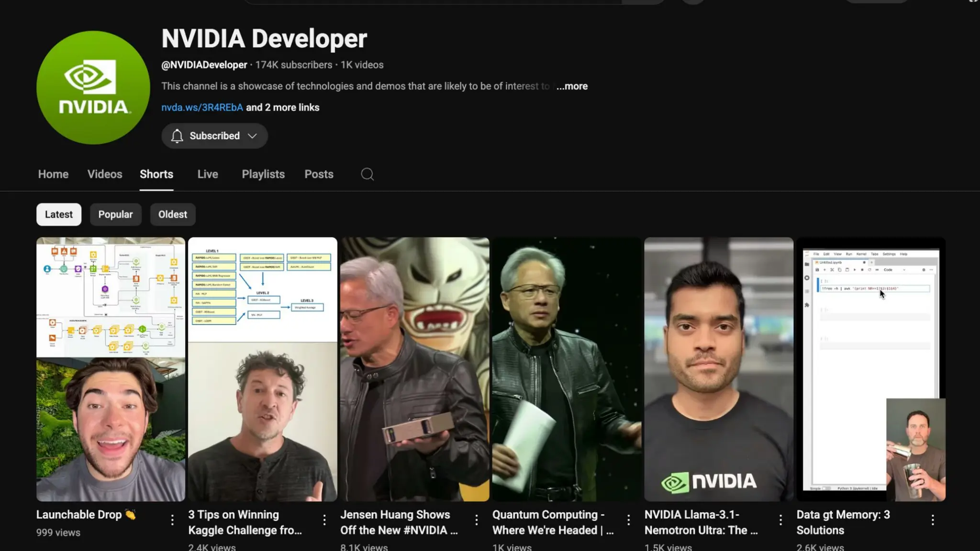Open options for Llama-3.1-Nemotron Ultra short
Viewport: 980px width, 551px height.
[x=780, y=520]
